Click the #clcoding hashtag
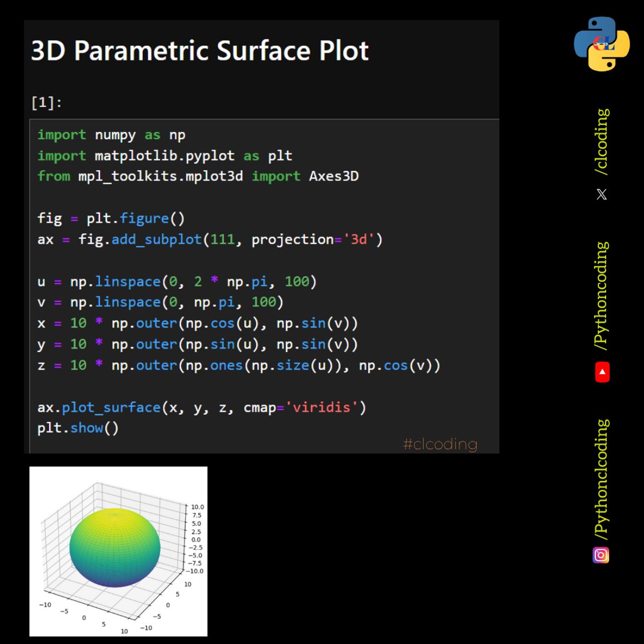The height and width of the screenshot is (644, 644). pyautogui.click(x=439, y=444)
